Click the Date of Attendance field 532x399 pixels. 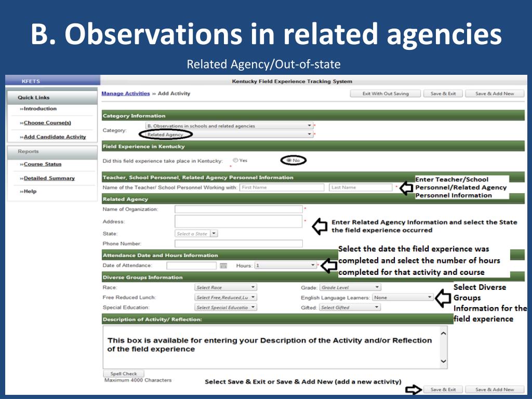[x=191, y=265]
